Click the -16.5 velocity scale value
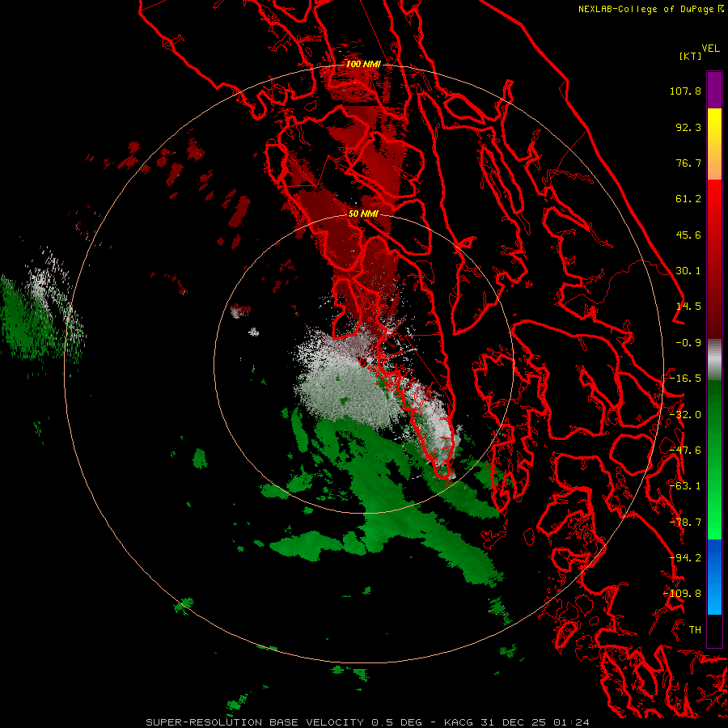Image resolution: width=728 pixels, height=728 pixels. 685,379
